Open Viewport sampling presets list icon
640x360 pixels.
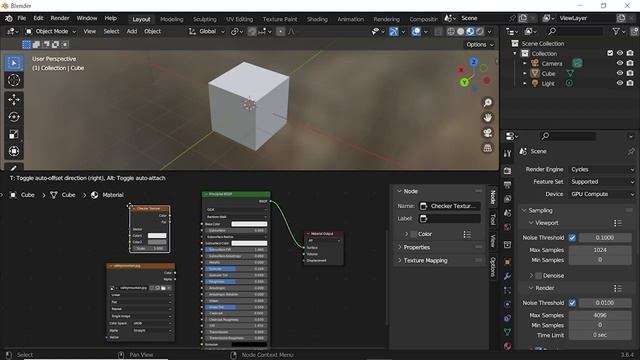618,223
